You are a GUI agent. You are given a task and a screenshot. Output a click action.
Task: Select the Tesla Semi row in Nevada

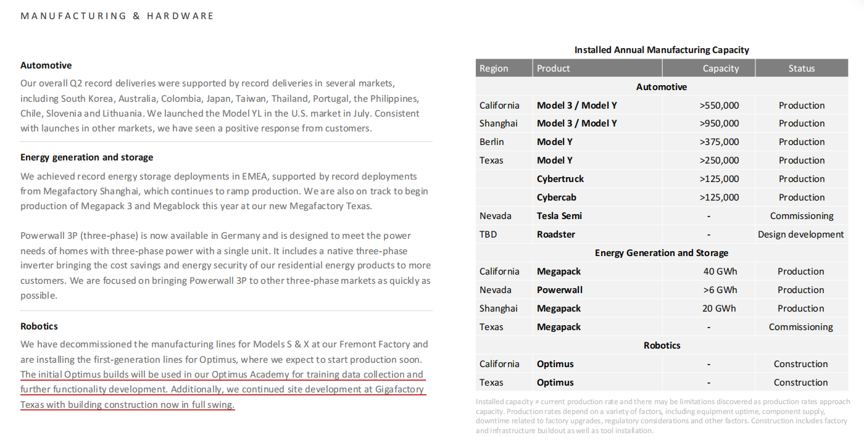point(662,216)
